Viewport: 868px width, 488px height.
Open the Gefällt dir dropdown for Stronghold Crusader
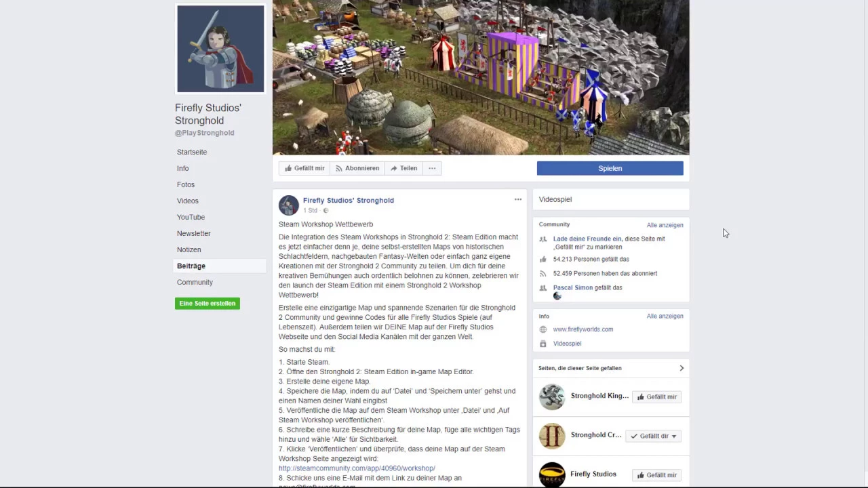pyautogui.click(x=653, y=436)
